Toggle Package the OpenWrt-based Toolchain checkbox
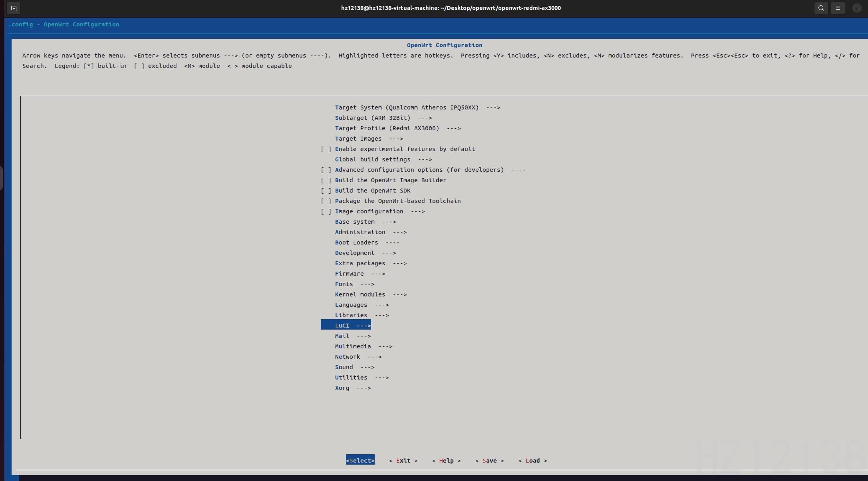This screenshot has width=868, height=481. click(x=326, y=201)
